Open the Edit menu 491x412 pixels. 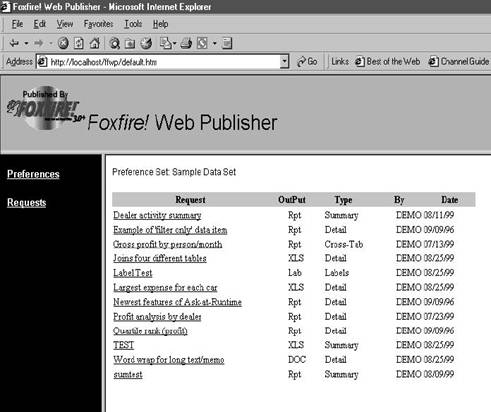40,24
